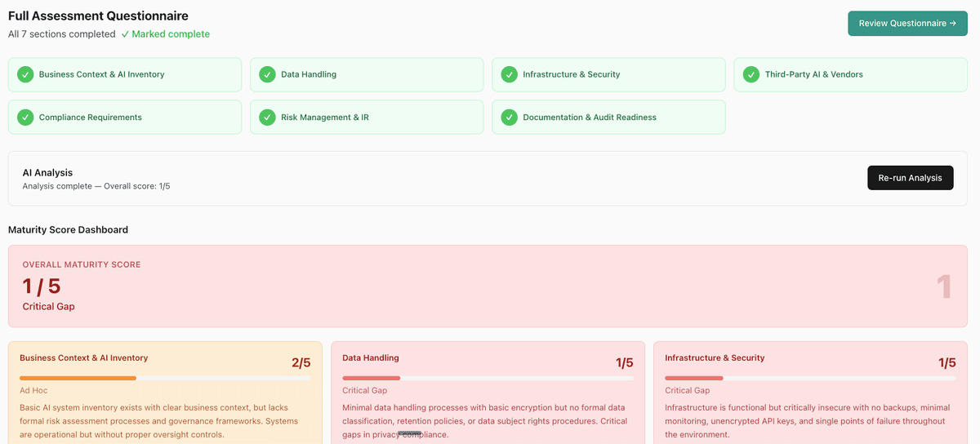Click the 'All 7 sections completed' text
Screen dimensions: 980x444
point(62,34)
